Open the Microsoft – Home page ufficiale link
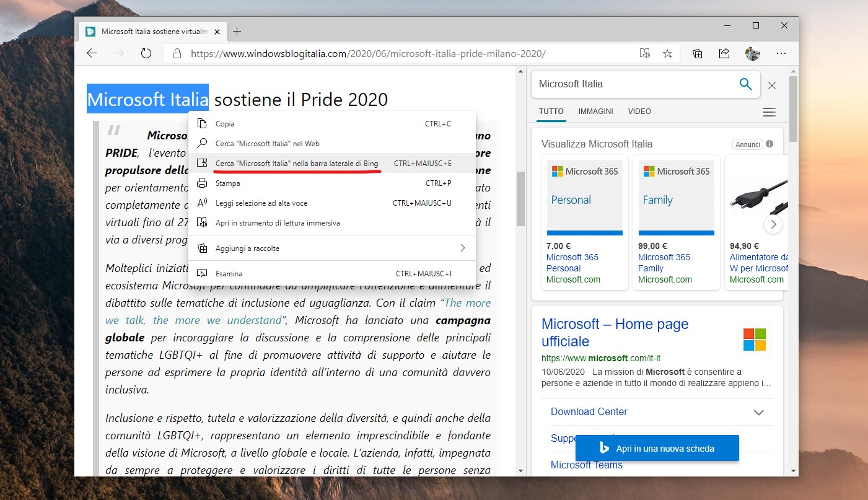 [615, 333]
